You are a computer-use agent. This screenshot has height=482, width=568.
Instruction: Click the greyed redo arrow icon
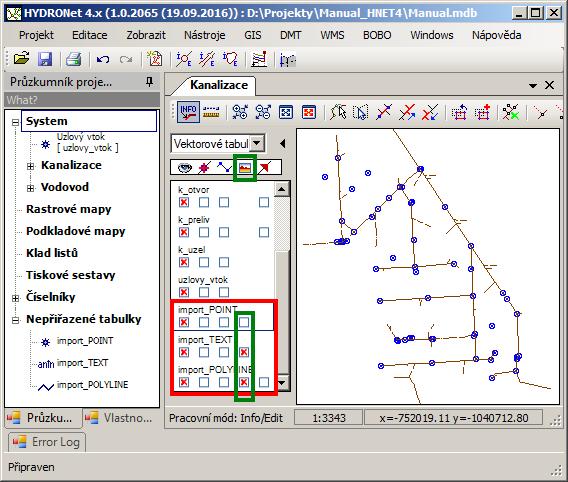tap(126, 59)
